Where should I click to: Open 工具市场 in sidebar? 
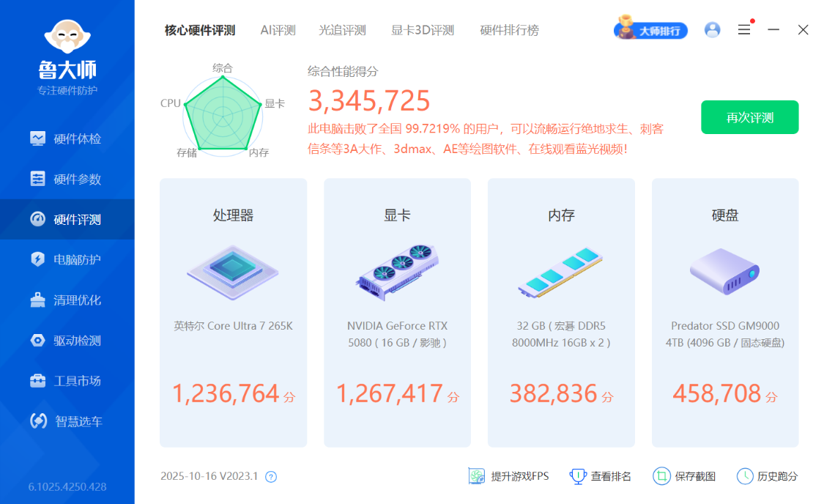pos(67,380)
